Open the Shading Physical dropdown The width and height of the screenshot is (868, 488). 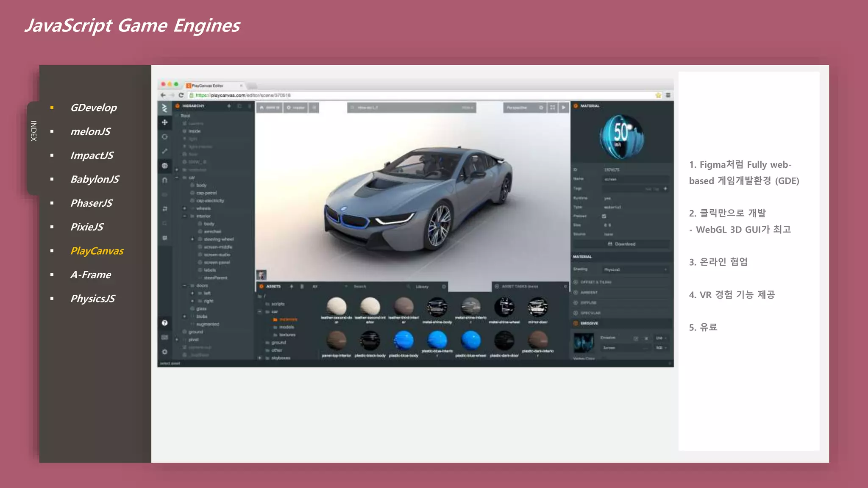tap(636, 269)
